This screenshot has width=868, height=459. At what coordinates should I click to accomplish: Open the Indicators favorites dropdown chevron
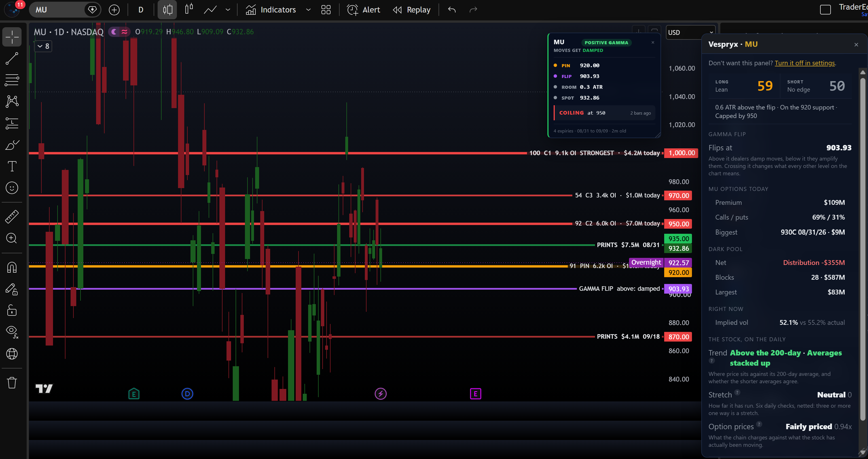[x=308, y=10]
